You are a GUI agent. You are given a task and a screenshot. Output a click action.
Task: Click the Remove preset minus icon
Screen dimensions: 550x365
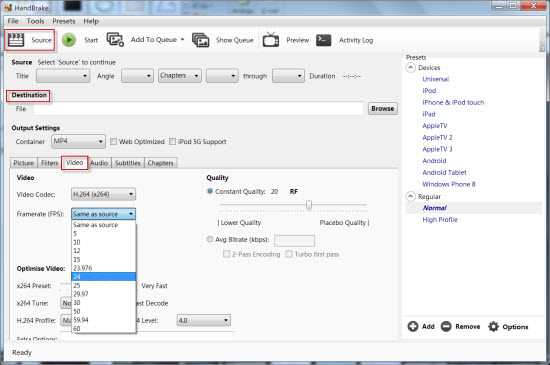446,326
